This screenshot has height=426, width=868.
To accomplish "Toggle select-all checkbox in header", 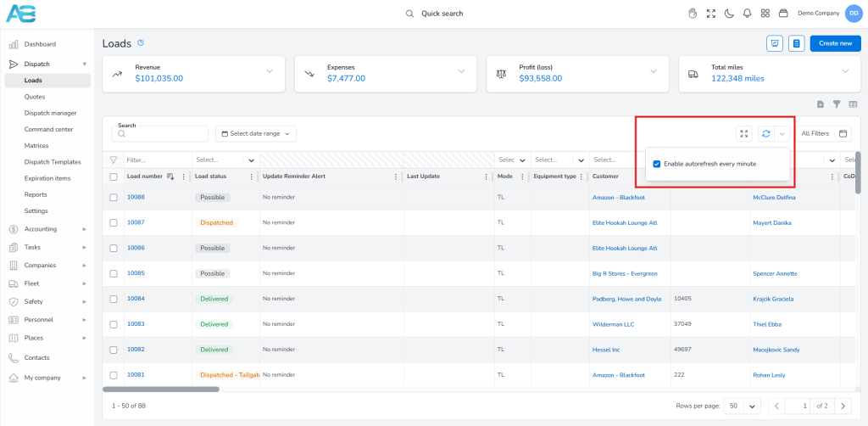I will point(114,177).
